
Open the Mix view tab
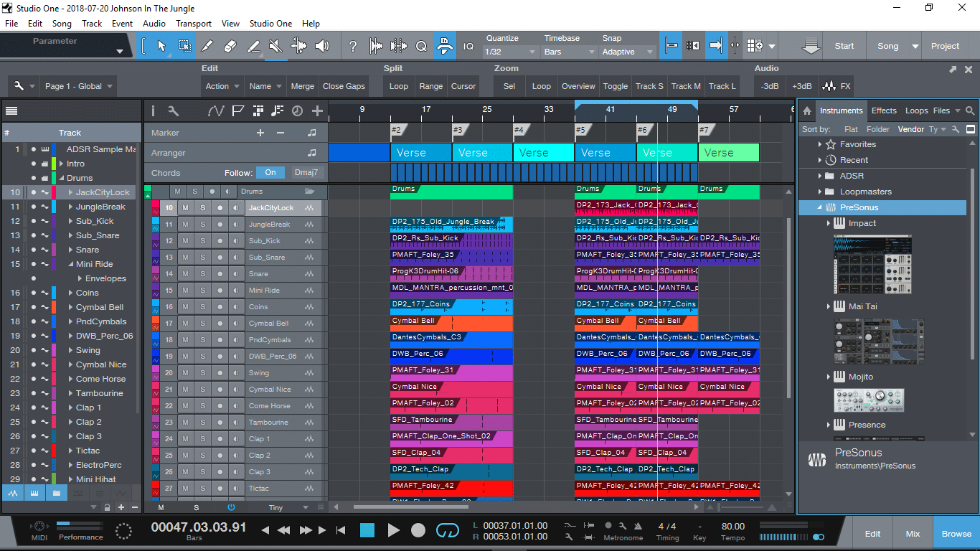[x=913, y=534]
